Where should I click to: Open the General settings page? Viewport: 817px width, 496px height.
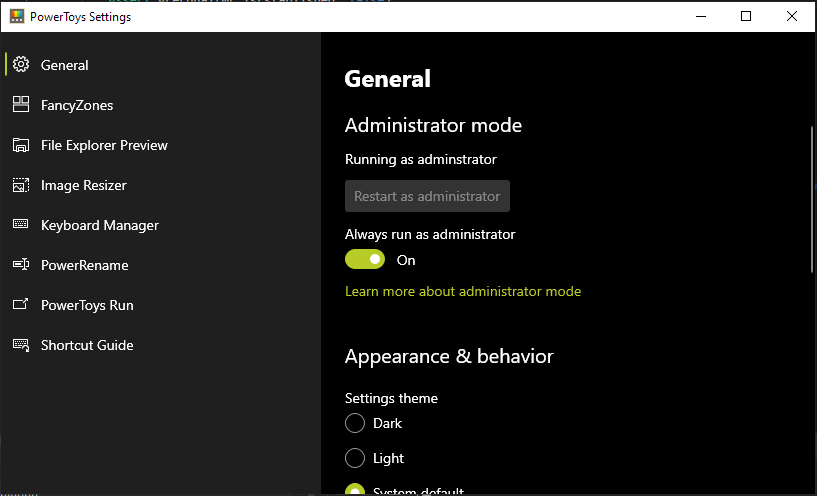[160, 65]
